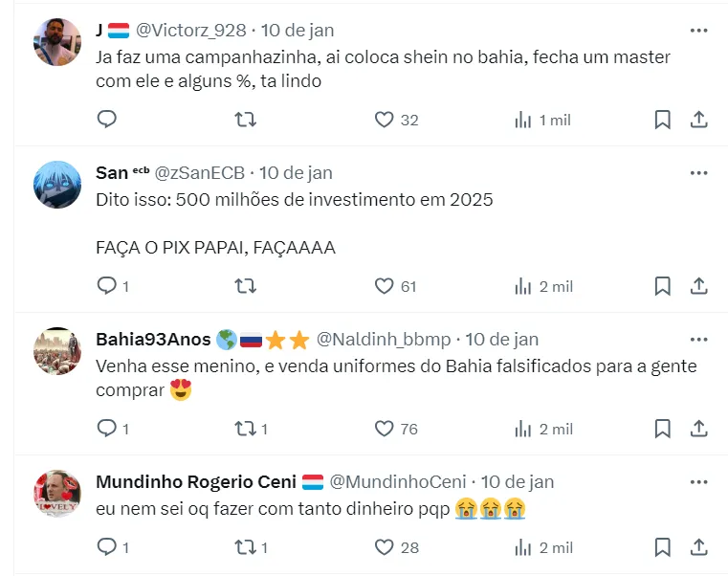Repost the Victorz_928 tweet
Viewport: 728px width, 576px height.
(x=245, y=120)
